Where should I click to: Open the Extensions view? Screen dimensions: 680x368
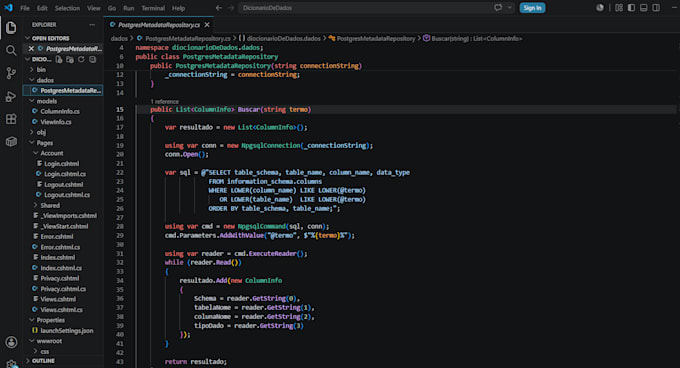pyautogui.click(x=11, y=119)
